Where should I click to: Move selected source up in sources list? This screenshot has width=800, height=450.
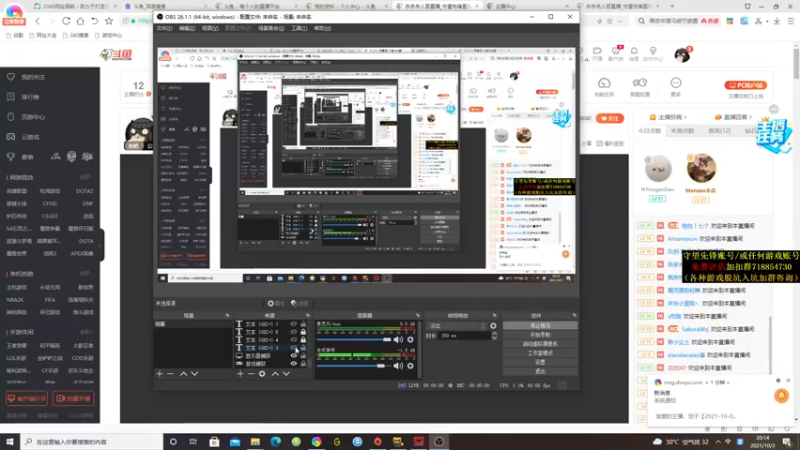pos(275,374)
